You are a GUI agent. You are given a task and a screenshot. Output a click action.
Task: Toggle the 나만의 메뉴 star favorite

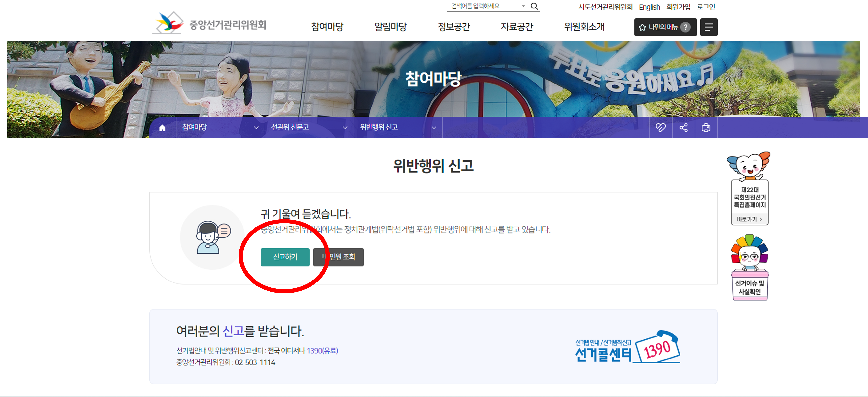tap(643, 27)
